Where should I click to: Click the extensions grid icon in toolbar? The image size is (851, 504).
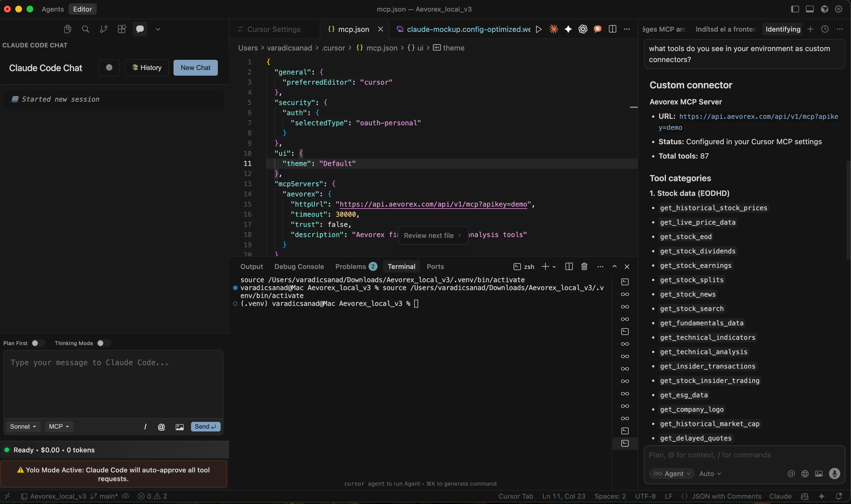122,29
